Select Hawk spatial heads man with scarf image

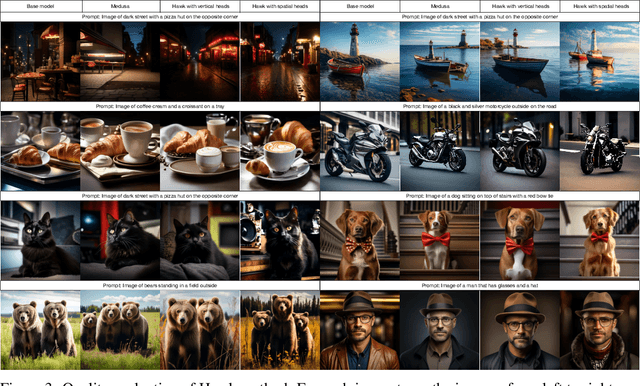600,330
